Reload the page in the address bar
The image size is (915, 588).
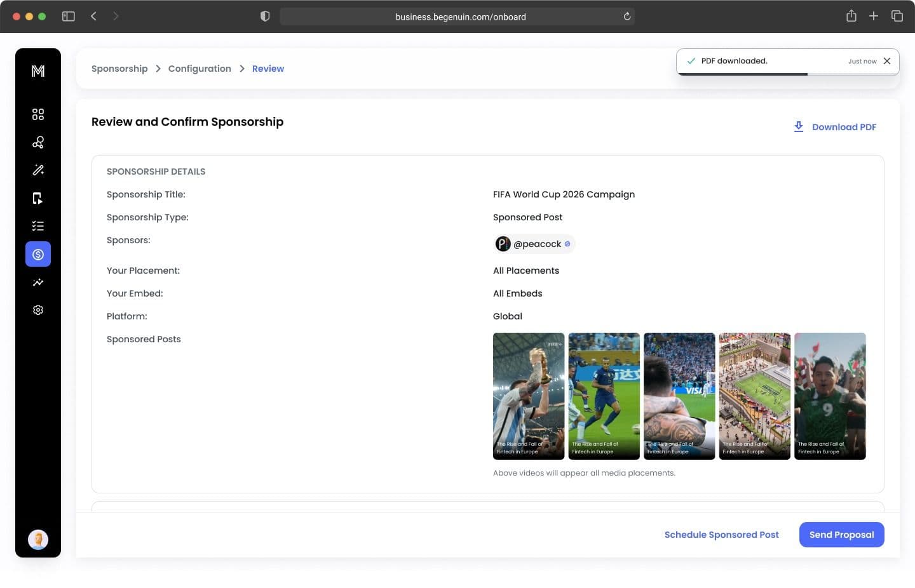click(x=627, y=17)
